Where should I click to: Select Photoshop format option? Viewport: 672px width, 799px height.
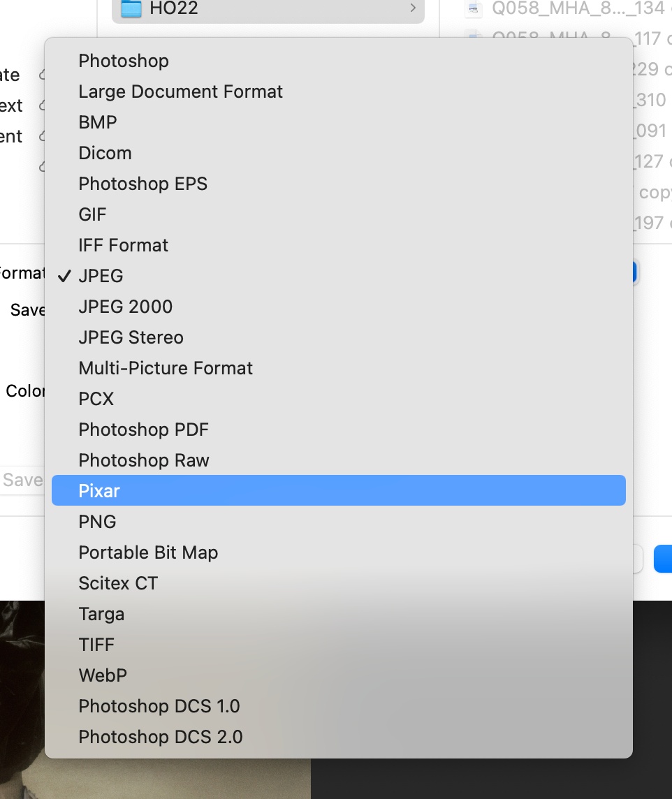pyautogui.click(x=338, y=61)
